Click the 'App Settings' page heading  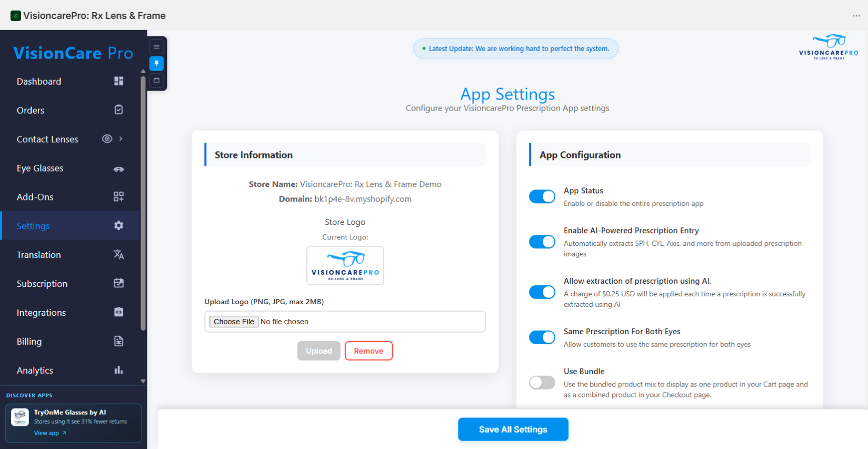[507, 94]
